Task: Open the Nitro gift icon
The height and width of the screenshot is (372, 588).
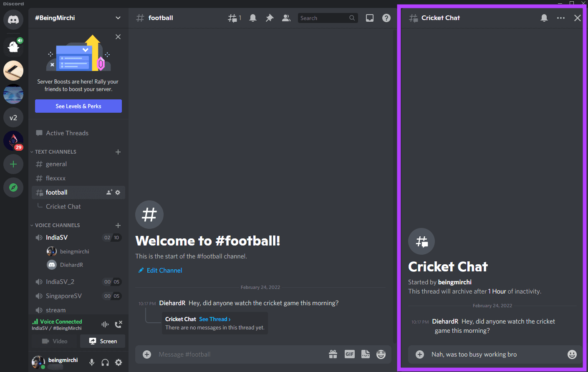Action: coord(333,354)
